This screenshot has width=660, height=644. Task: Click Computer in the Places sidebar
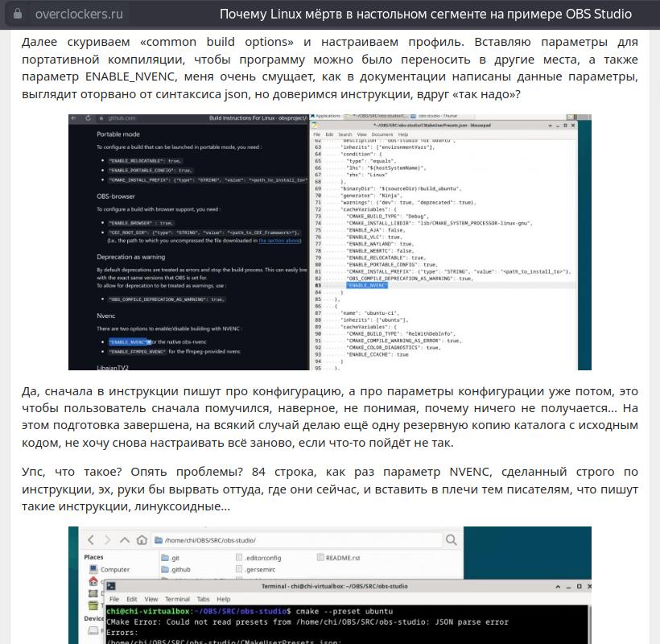(109, 569)
